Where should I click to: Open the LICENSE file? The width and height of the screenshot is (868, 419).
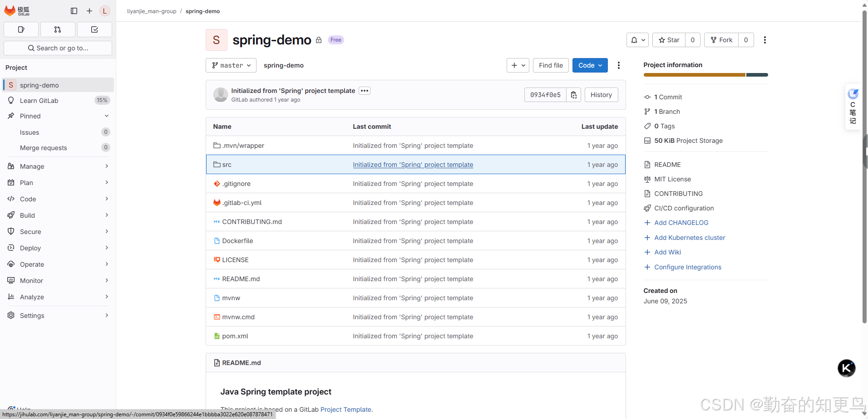click(x=235, y=260)
